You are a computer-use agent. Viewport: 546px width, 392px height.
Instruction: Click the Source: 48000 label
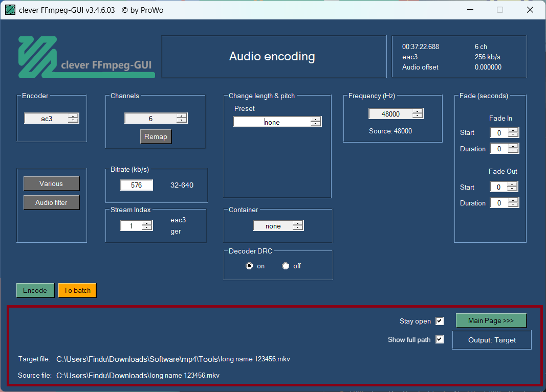point(390,131)
